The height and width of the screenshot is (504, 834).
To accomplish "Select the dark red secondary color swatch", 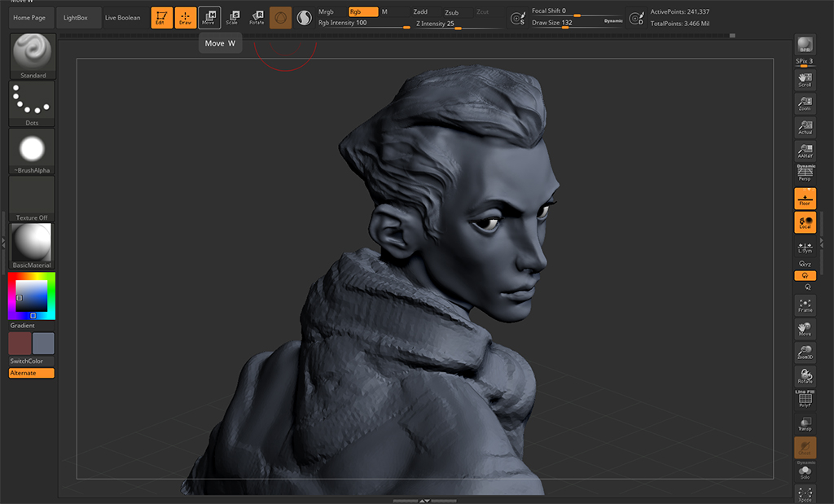I will pos(20,344).
